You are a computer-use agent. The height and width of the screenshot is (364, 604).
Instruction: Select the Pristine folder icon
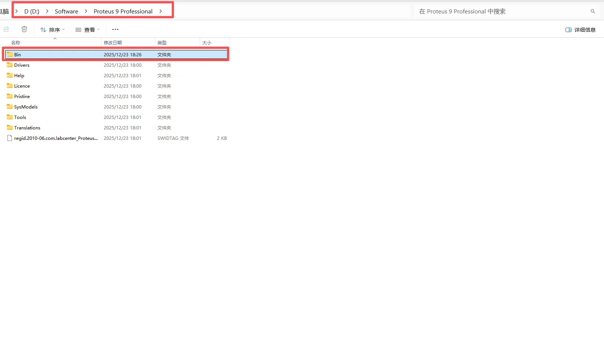coord(10,96)
